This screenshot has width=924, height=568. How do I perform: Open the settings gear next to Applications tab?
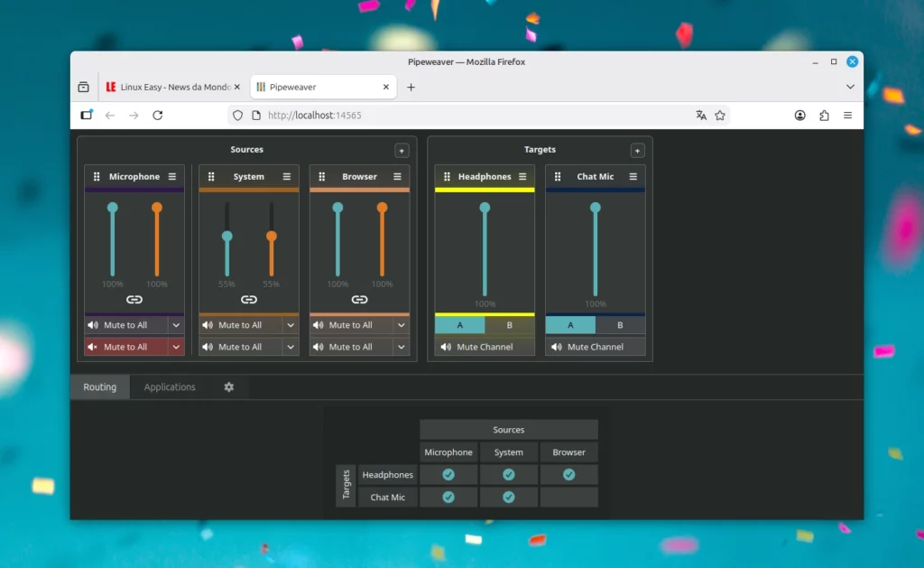[x=228, y=386]
